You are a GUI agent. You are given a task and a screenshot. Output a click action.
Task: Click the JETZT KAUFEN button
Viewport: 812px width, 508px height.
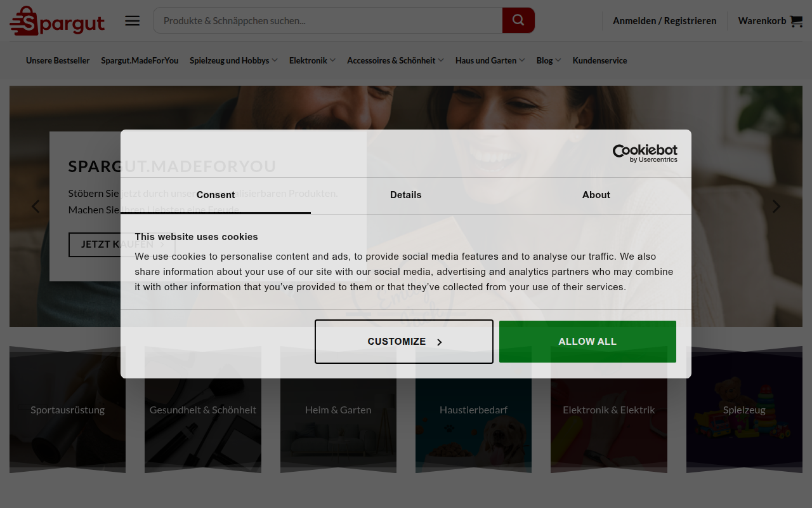122,244
